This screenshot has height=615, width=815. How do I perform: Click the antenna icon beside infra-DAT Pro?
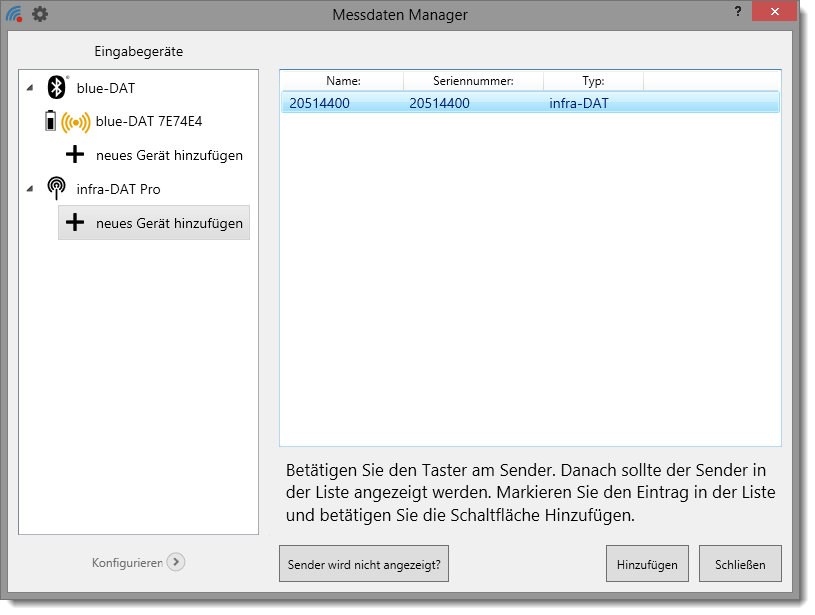58,189
